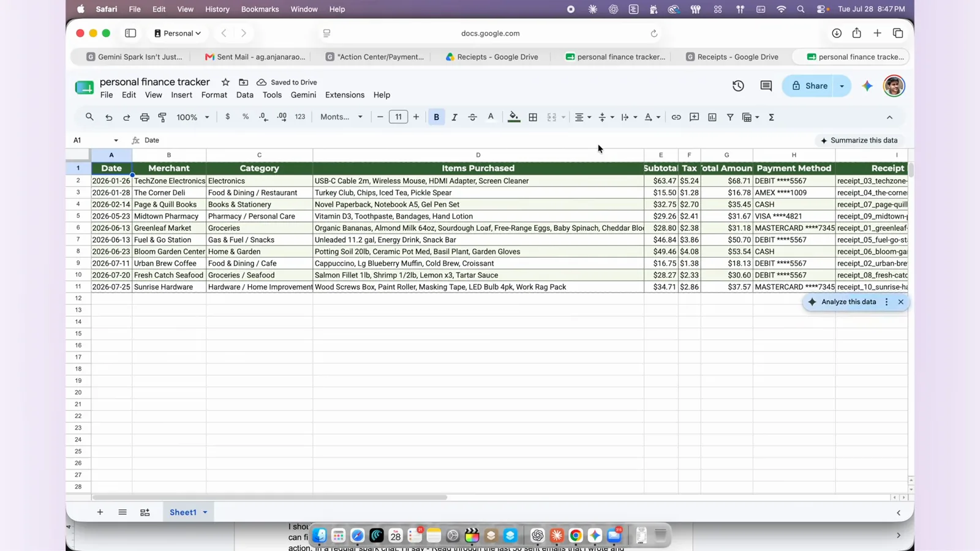This screenshot has width=980, height=551.
Task: Insert a chart using the chart icon
Action: tap(712, 117)
